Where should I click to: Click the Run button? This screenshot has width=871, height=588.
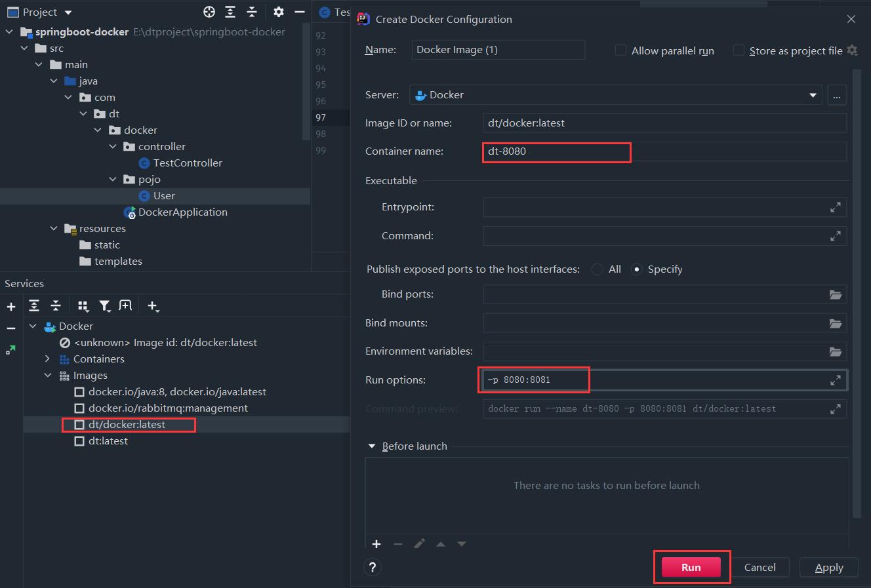click(x=691, y=568)
